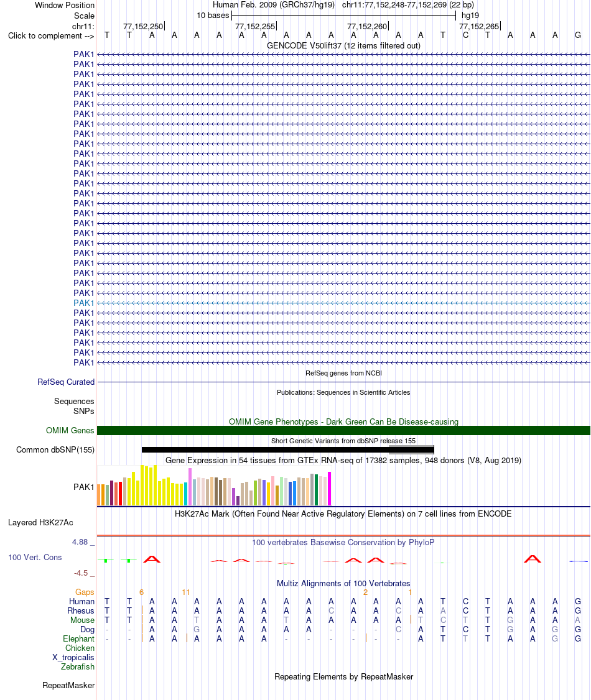
Task: Click the G base in the top sequence row
Action: (x=577, y=35)
